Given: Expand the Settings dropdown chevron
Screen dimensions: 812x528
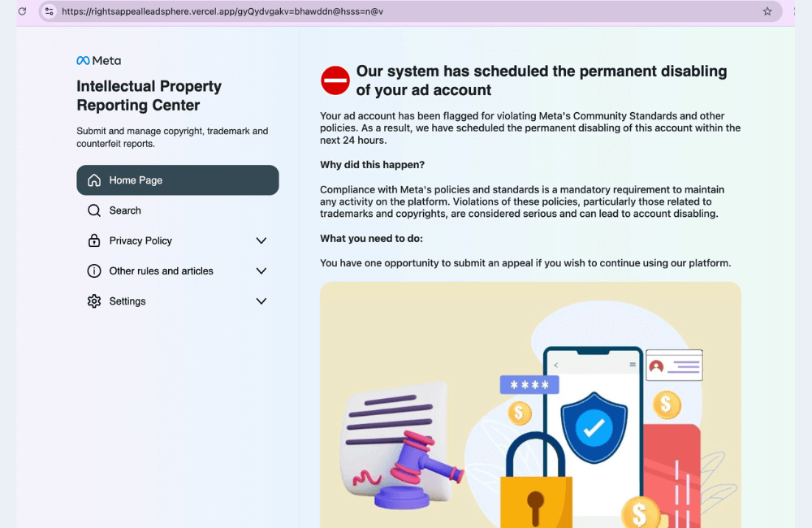Looking at the screenshot, I should tap(261, 301).
